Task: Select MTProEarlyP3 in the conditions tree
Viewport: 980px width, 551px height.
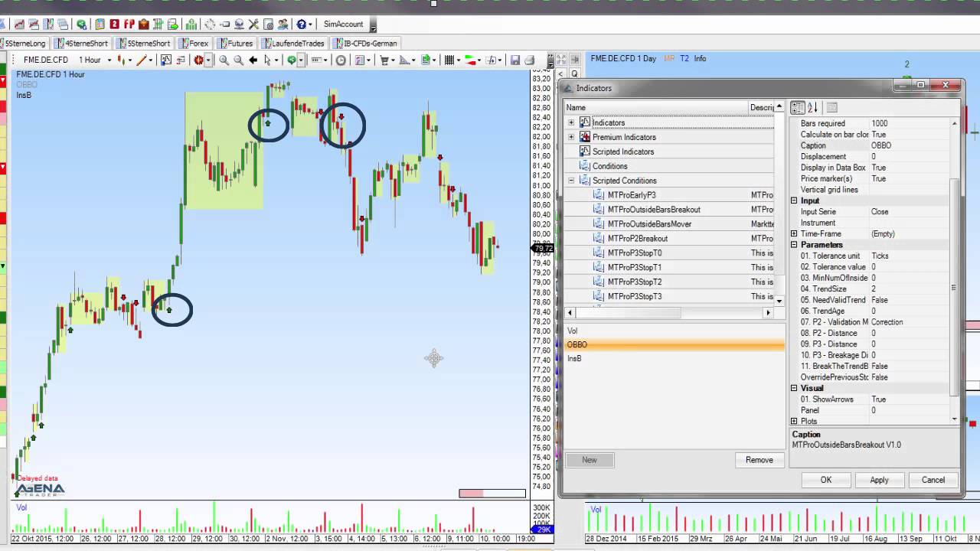Action: pyautogui.click(x=631, y=195)
